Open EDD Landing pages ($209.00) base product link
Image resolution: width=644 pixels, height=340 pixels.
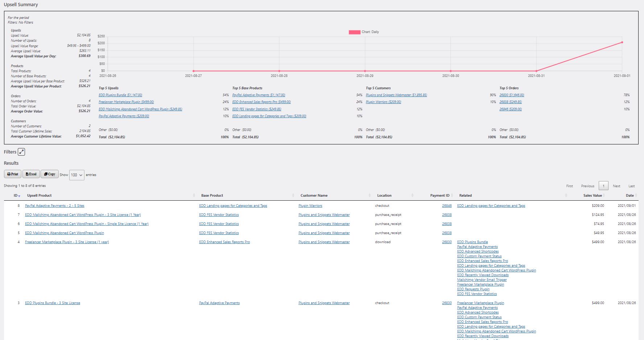pyautogui.click(x=269, y=116)
